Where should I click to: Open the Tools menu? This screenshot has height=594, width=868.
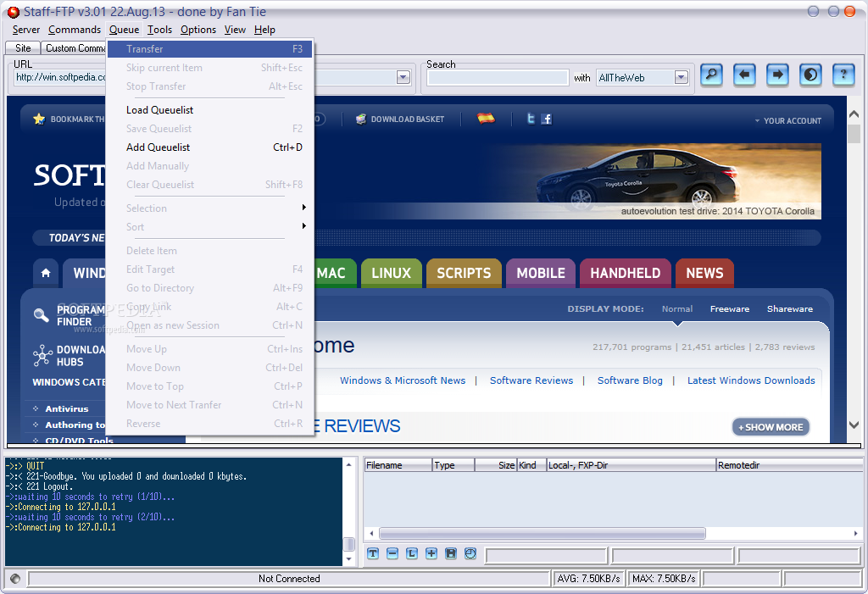pyautogui.click(x=159, y=30)
